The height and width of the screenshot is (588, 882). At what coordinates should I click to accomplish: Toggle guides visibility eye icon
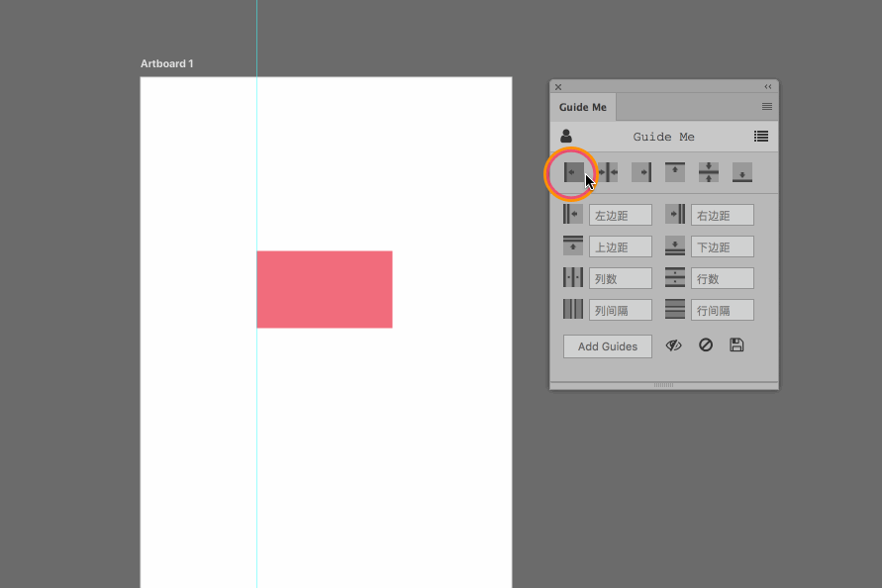pos(673,344)
